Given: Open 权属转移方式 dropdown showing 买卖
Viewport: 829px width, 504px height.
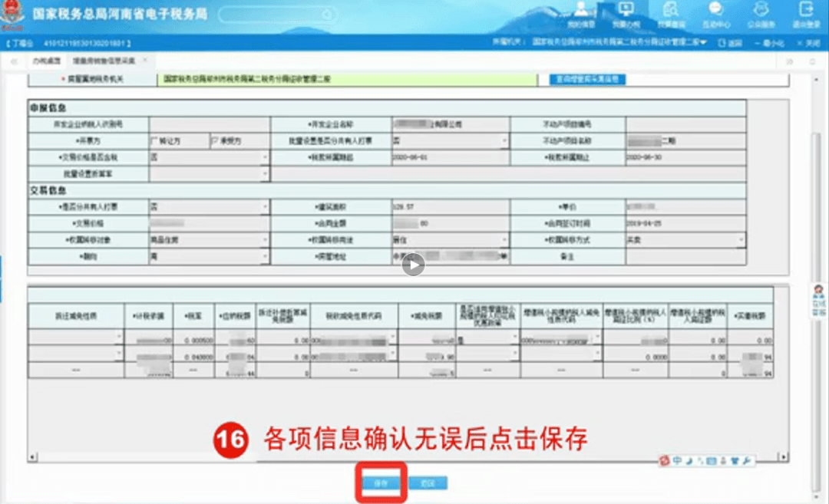Looking at the screenshot, I should click(685, 240).
